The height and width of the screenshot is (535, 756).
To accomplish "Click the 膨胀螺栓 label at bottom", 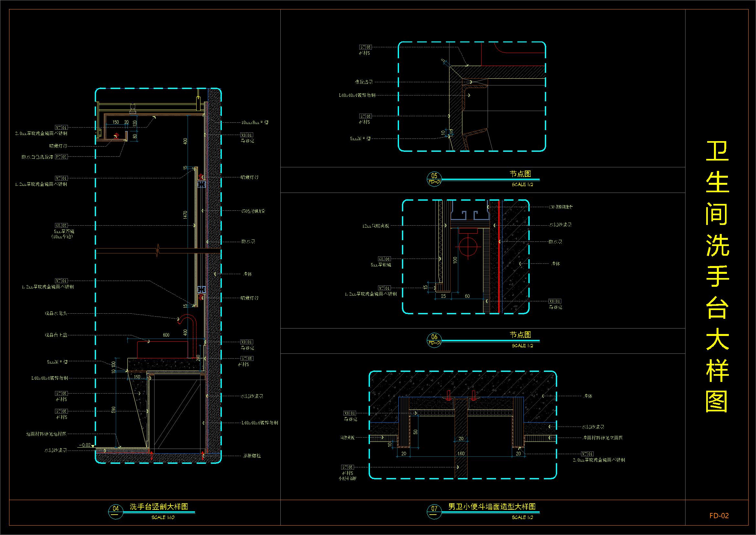I will click(252, 456).
